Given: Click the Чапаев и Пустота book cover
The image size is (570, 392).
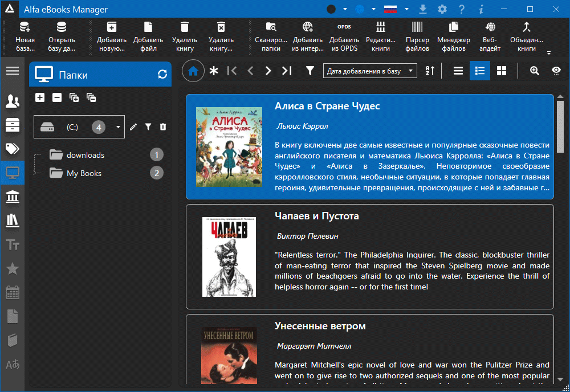Looking at the screenshot, I should click(229, 256).
